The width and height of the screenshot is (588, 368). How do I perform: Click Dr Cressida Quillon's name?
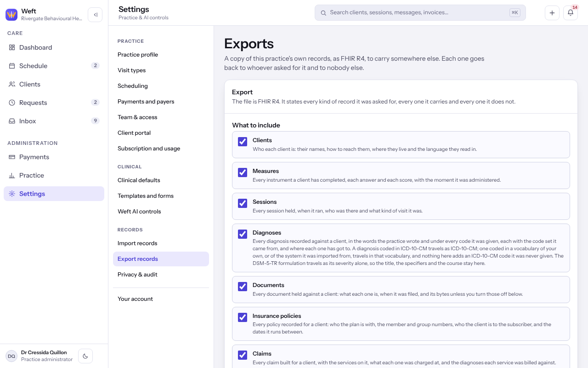[44, 352]
